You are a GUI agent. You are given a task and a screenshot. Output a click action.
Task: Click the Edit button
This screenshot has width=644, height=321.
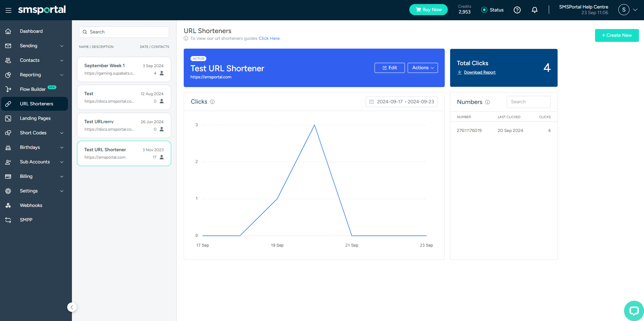tap(390, 68)
